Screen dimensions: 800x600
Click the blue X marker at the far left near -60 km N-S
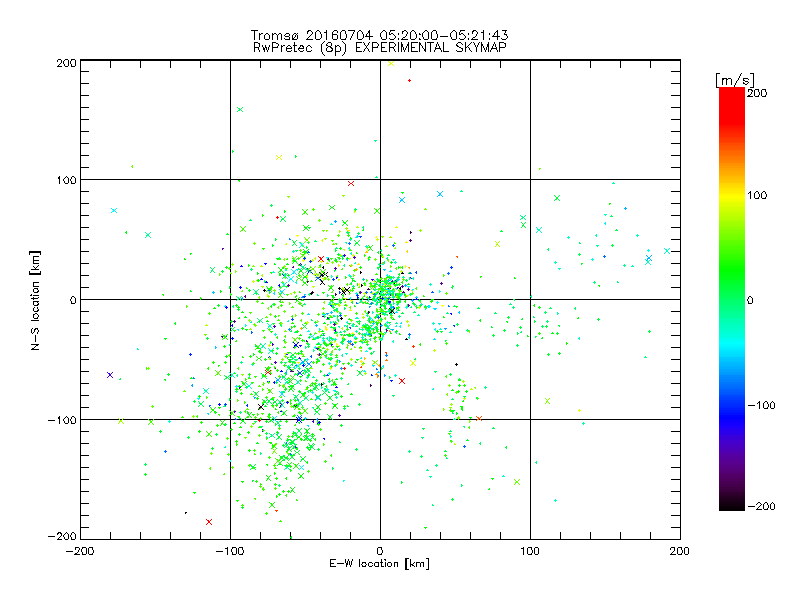(110, 375)
